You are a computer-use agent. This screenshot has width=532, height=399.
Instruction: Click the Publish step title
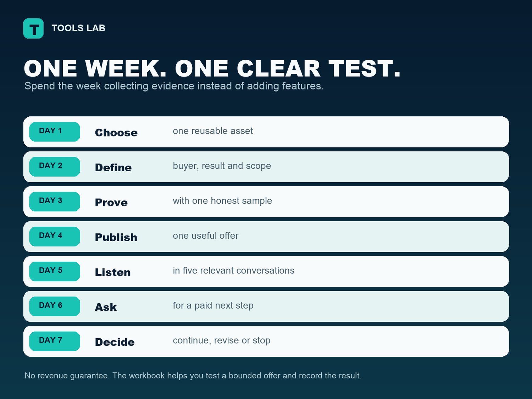116,237
